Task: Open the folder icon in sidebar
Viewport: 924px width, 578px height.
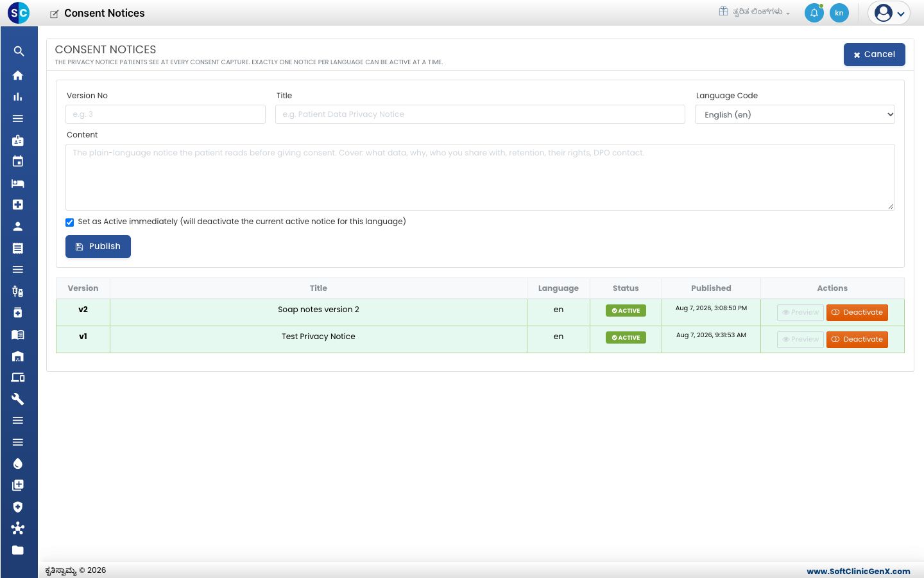Action: 18,550
